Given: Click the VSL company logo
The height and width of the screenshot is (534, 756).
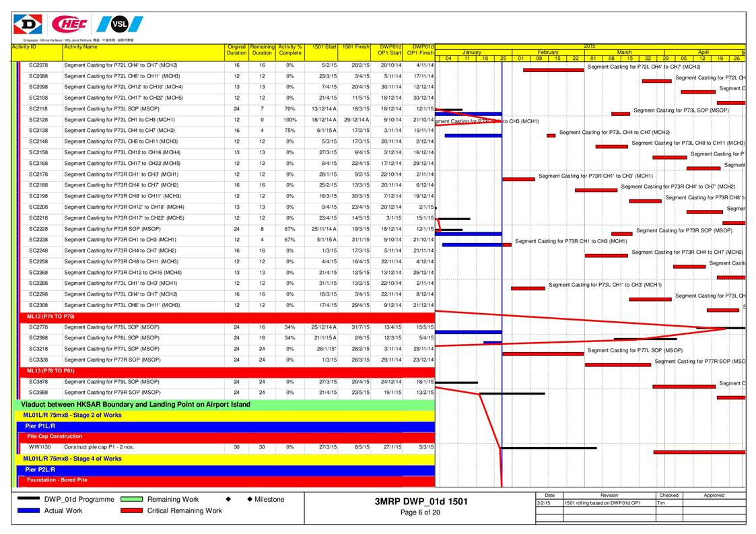Looking at the screenshot, I should point(120,24).
